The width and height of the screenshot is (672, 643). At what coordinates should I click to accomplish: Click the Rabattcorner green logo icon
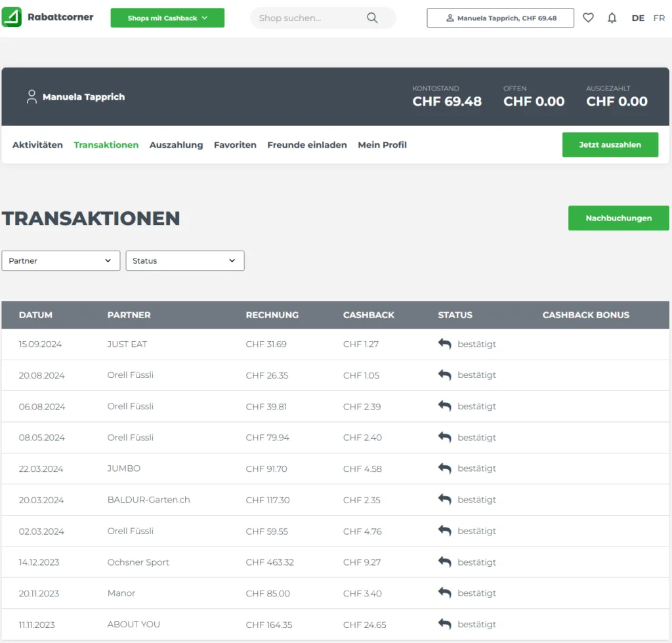point(12,17)
